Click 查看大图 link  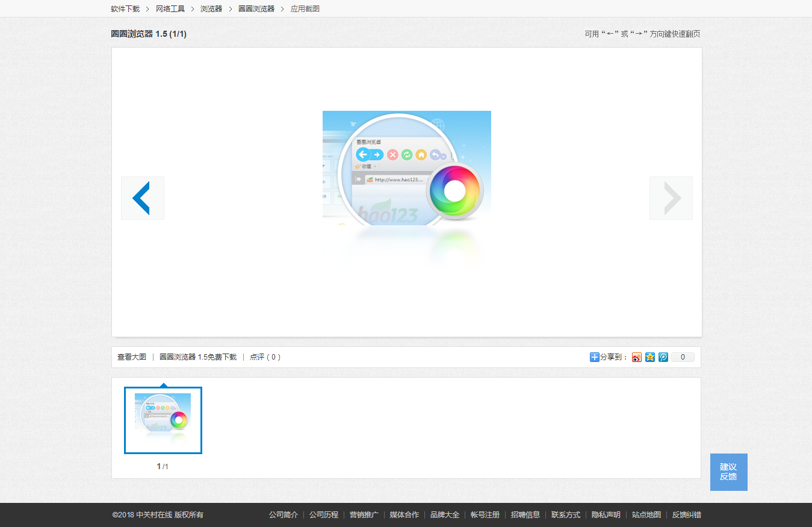point(132,357)
